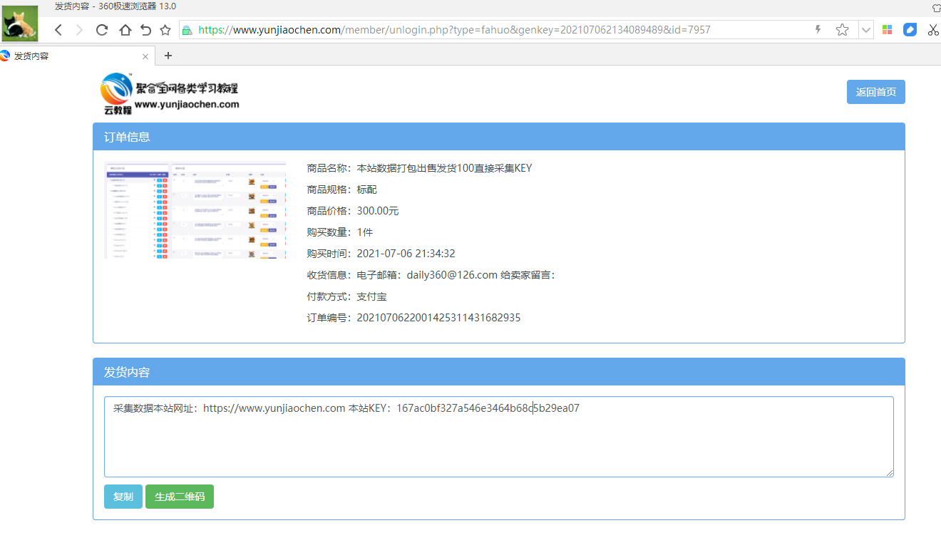Click the green lock security icon
Image resolution: width=941 pixels, height=560 pixels.
(187, 30)
